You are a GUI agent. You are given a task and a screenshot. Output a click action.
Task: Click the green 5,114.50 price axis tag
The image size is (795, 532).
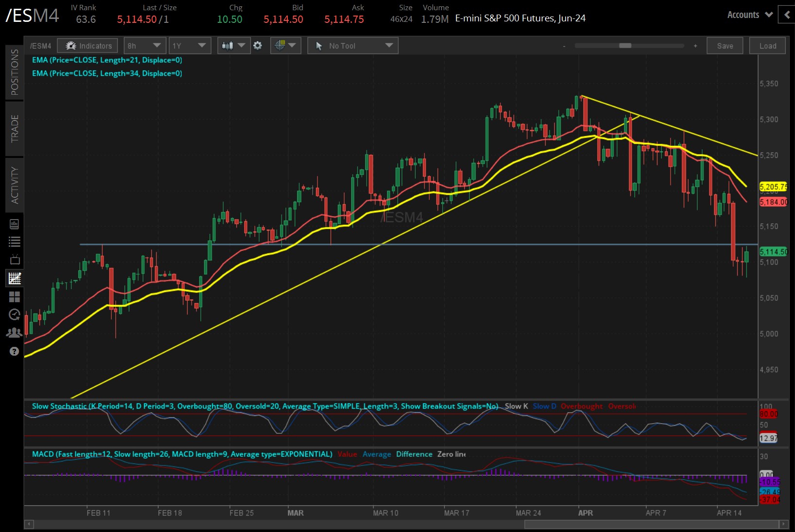tap(773, 252)
